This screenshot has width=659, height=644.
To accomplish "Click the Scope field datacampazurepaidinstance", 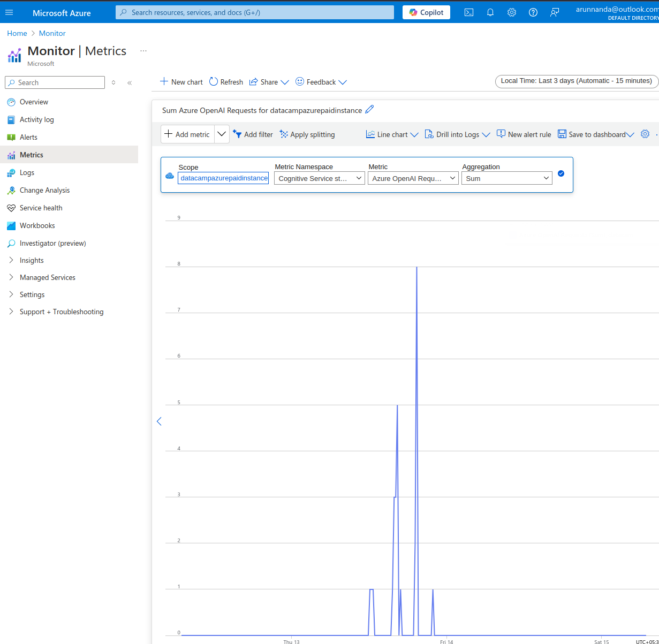I will (223, 178).
